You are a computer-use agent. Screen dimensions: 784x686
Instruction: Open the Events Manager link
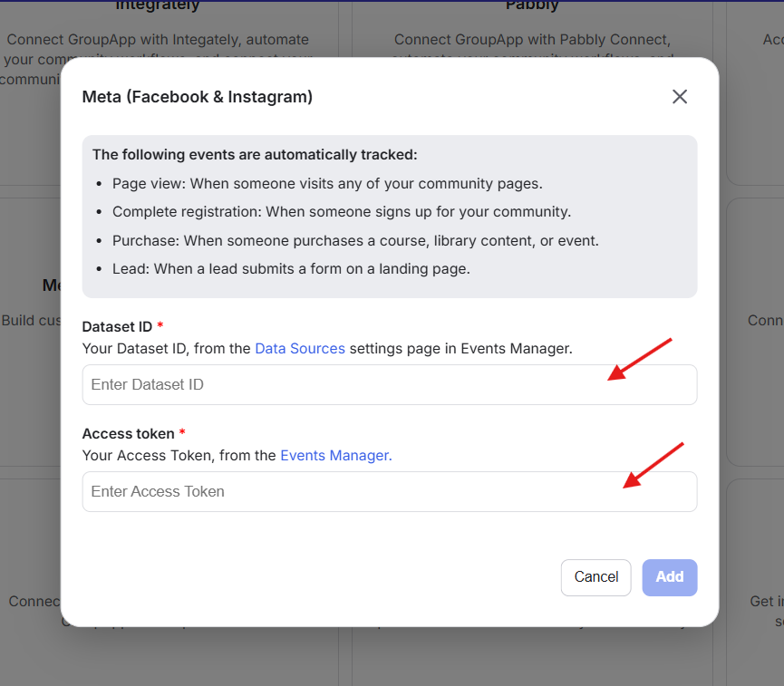[x=335, y=455]
